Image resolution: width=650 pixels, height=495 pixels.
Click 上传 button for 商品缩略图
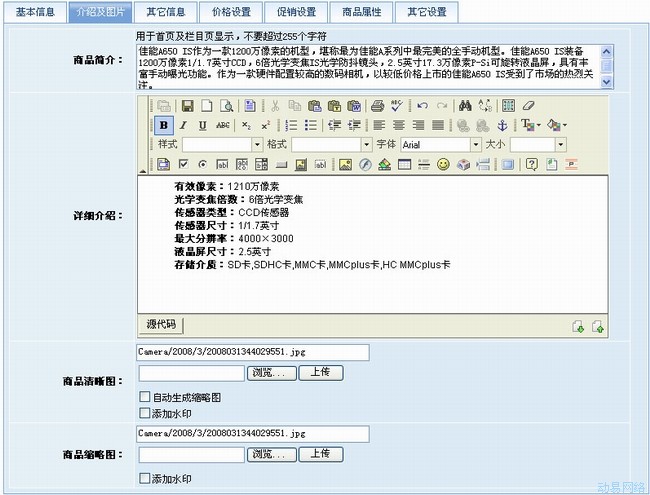(x=321, y=454)
